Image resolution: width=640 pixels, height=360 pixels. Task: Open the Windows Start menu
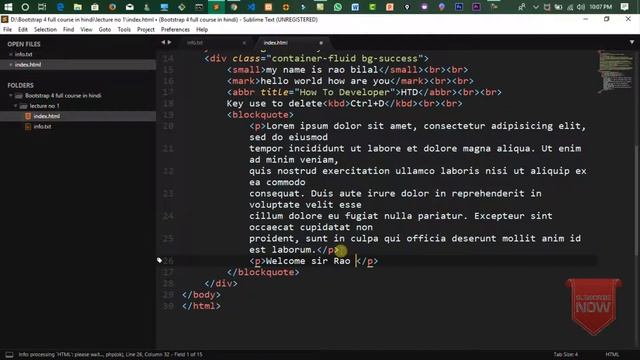coord(8,7)
